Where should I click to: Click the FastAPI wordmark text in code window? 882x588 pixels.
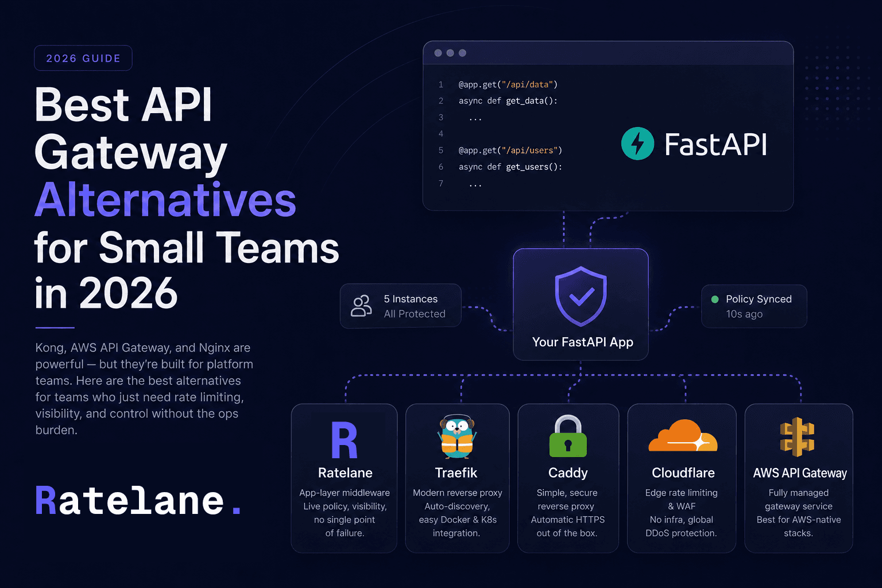[x=715, y=144]
